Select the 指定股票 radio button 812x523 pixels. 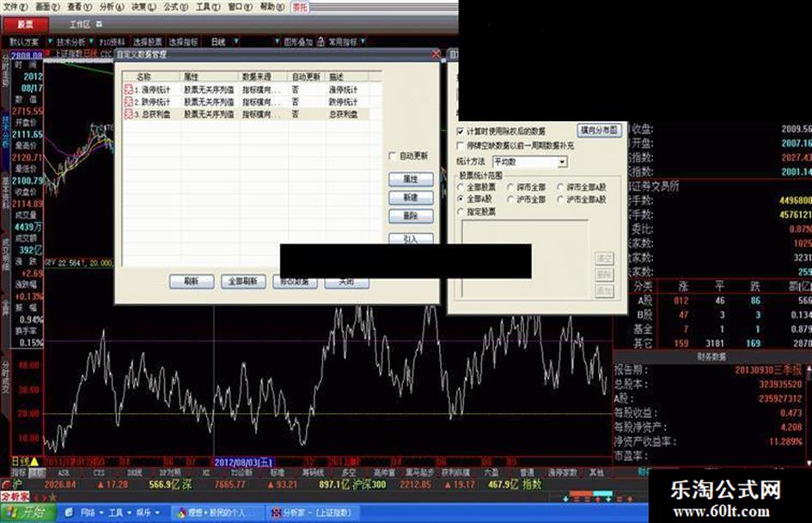coord(461,211)
